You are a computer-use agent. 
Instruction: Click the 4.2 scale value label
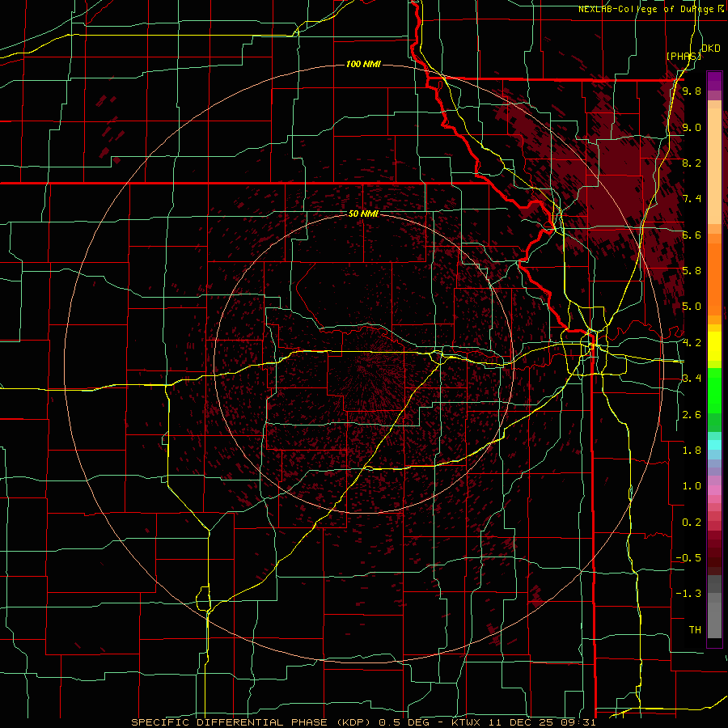692,343
